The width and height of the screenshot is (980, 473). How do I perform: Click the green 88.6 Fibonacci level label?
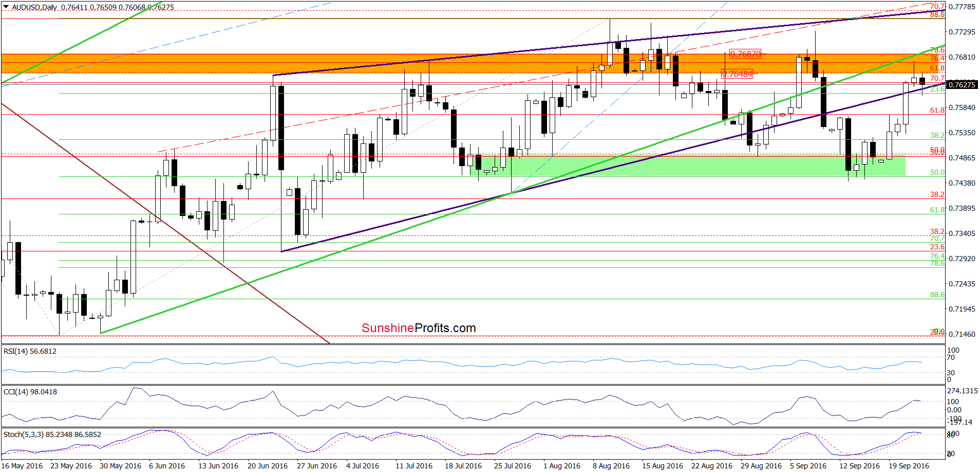click(x=937, y=295)
